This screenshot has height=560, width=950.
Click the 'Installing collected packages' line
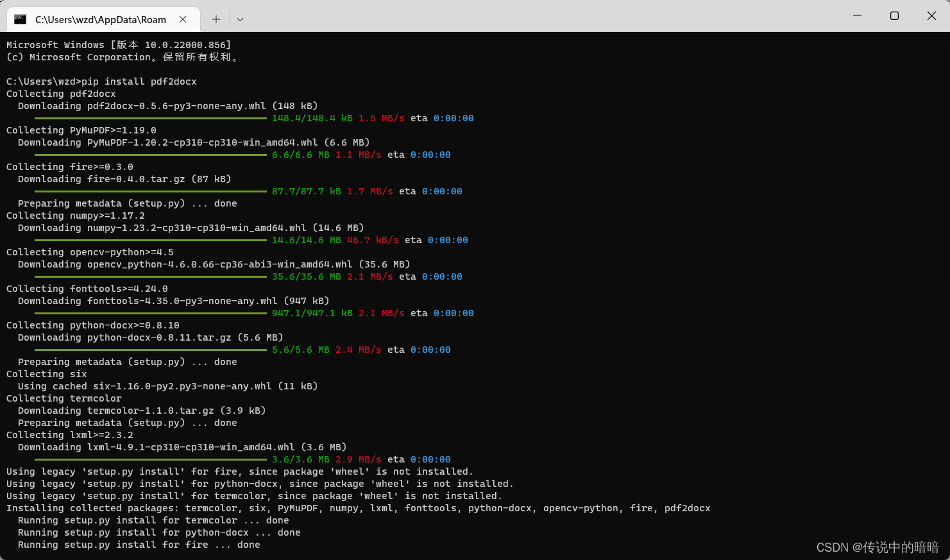(359, 508)
